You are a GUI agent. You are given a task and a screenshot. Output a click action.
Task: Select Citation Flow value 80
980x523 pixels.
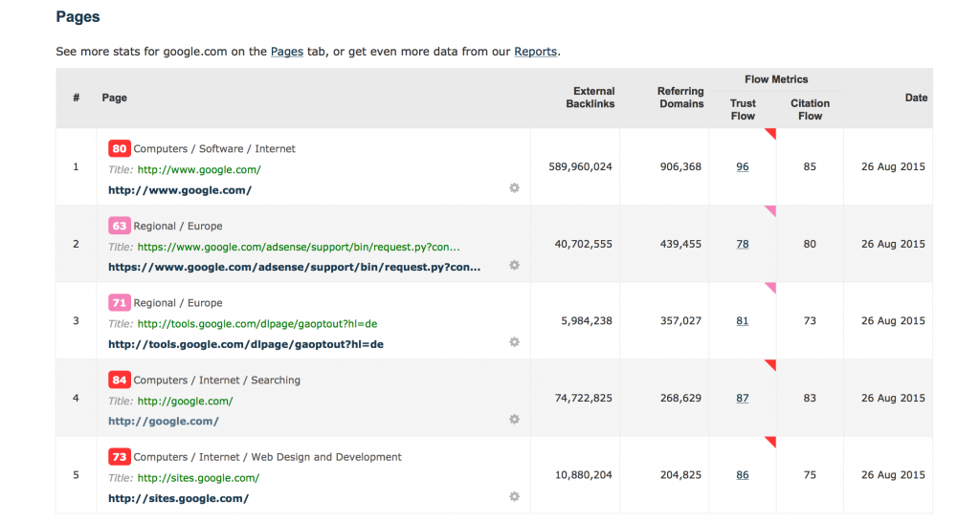(810, 244)
